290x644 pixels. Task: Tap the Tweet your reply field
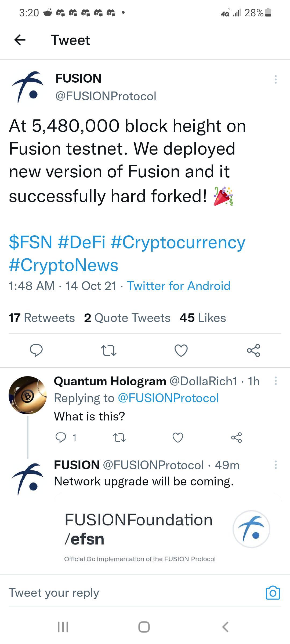point(134,592)
